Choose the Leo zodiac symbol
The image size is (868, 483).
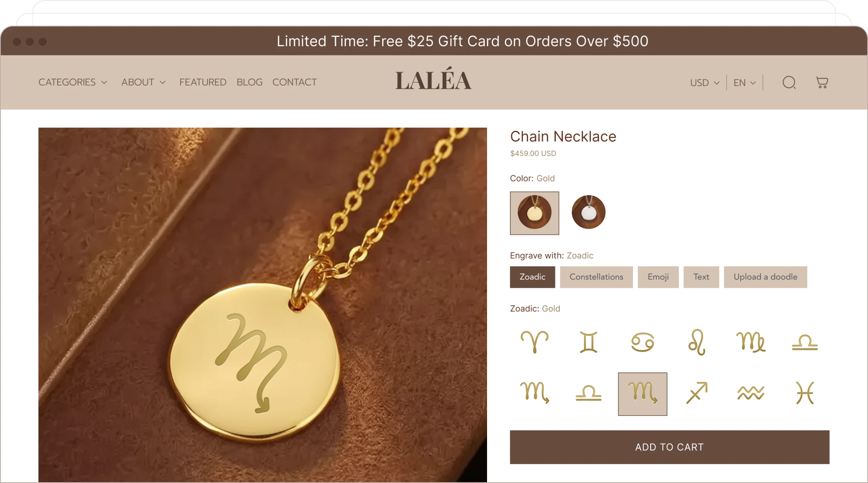(x=696, y=342)
